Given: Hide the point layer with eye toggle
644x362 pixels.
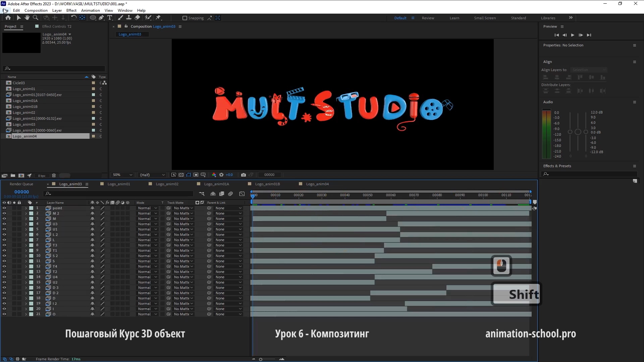Looking at the screenshot, I should point(4,208).
